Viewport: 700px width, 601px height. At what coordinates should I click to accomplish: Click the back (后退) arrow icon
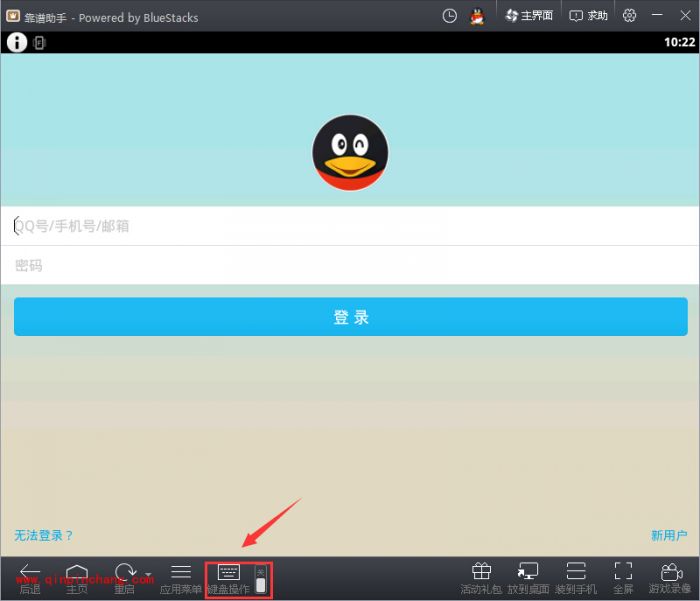[x=30, y=573]
